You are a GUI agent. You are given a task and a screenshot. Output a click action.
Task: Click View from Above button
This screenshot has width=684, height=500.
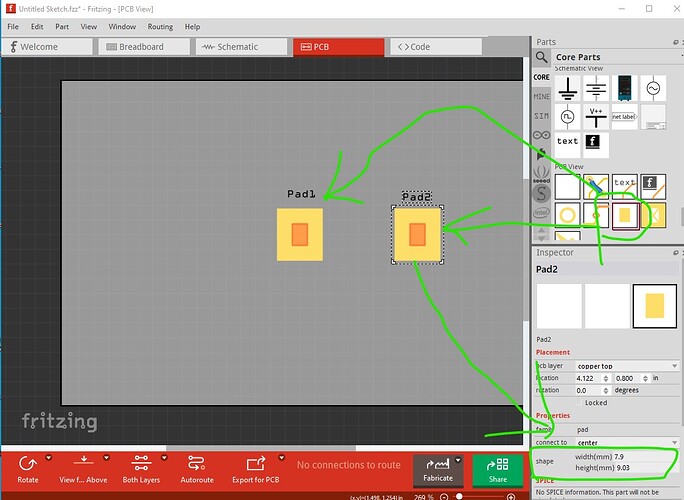[x=83, y=469]
